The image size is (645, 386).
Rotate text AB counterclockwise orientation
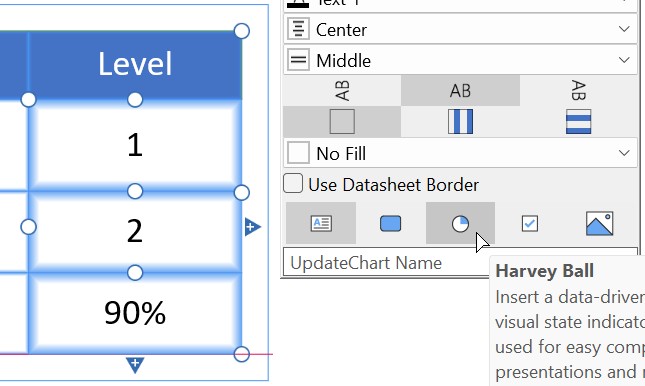pyautogui.click(x=342, y=91)
